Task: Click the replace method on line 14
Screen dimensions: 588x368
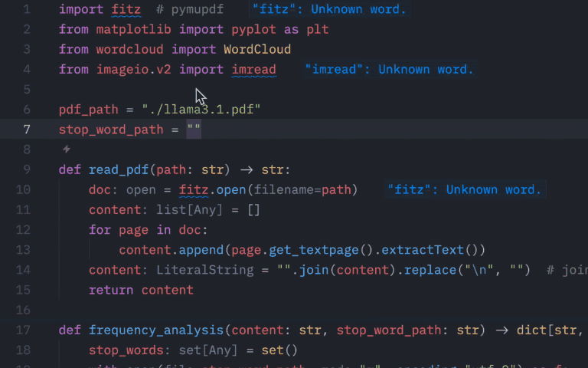Action: tap(430, 270)
